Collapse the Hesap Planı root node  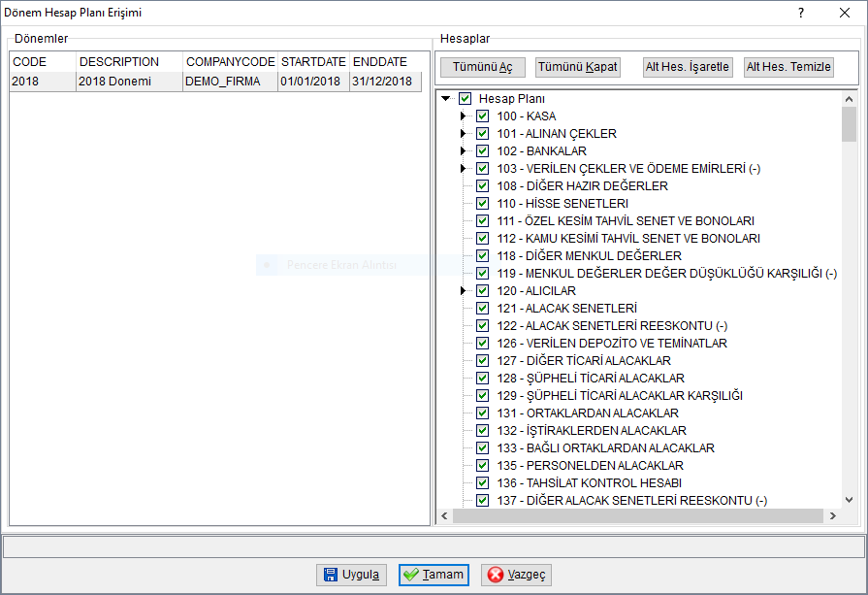445,99
